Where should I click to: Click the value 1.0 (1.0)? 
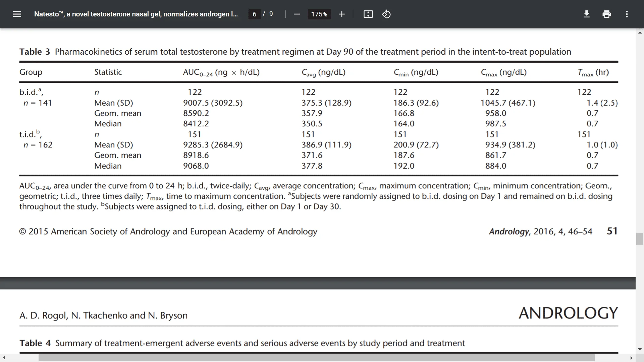pyautogui.click(x=602, y=145)
